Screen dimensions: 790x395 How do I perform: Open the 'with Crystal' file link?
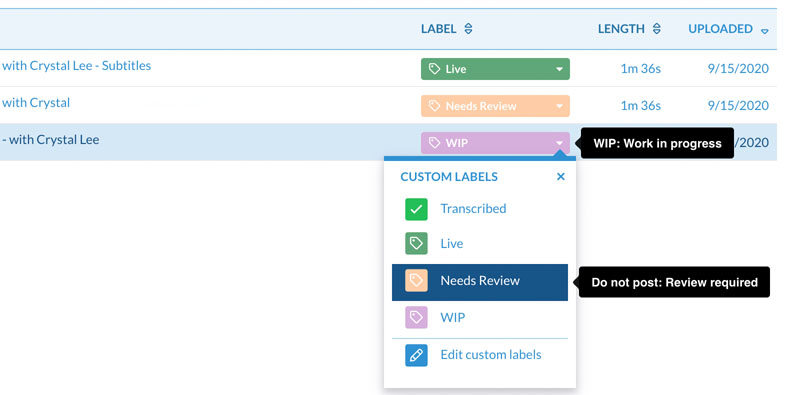coord(36,103)
